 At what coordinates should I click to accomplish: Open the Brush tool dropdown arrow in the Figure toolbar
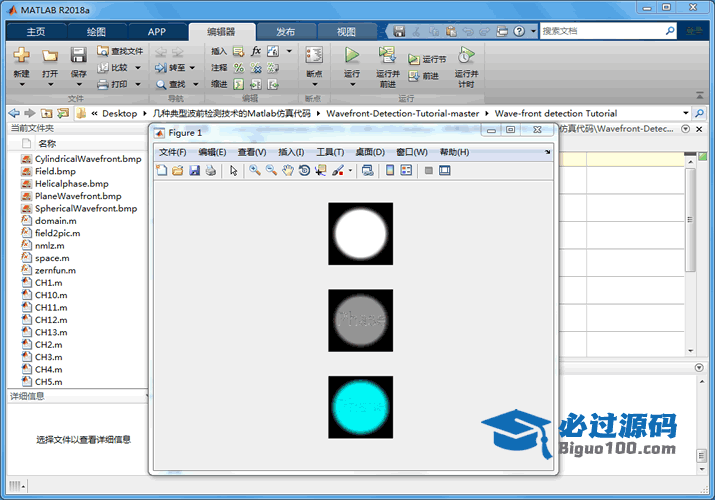[350, 171]
